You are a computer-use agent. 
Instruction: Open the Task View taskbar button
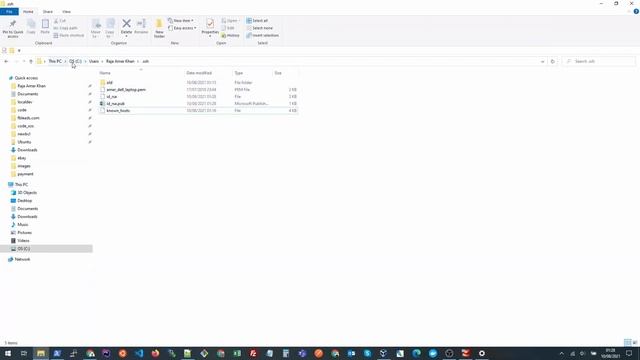coord(24,353)
